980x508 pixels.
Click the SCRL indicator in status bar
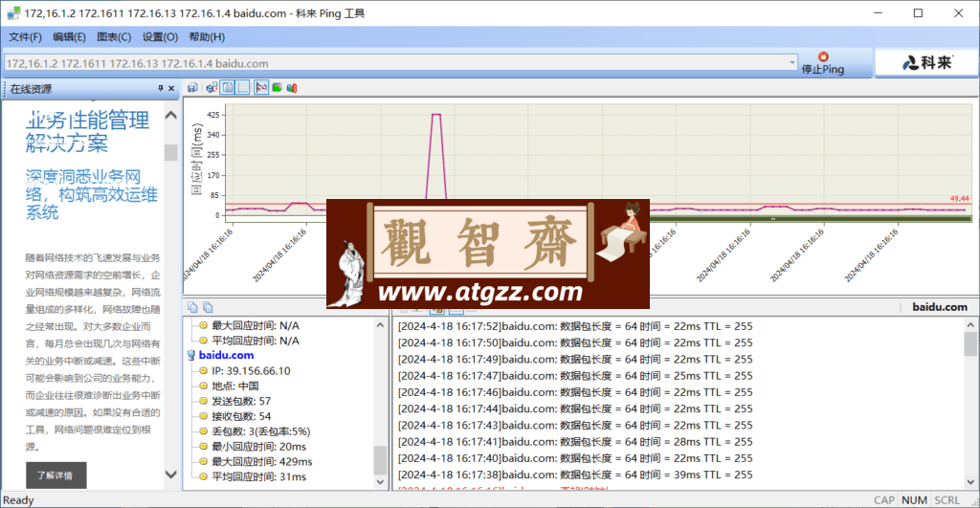point(947,500)
